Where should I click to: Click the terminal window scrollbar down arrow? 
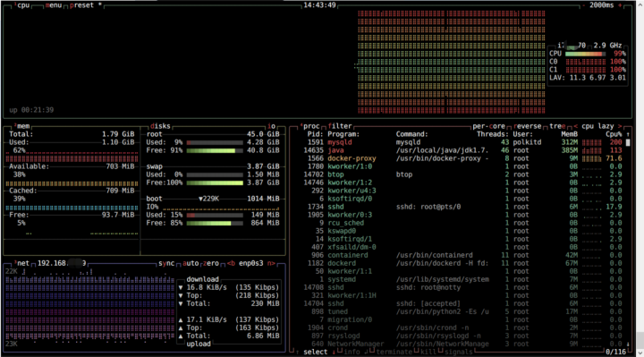(640, 353)
